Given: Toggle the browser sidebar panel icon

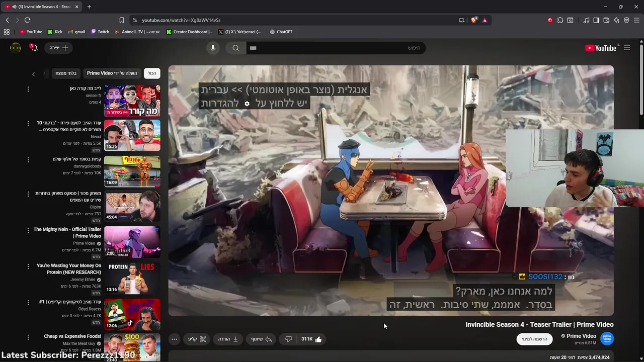Looking at the screenshot, I should tap(596, 20).
